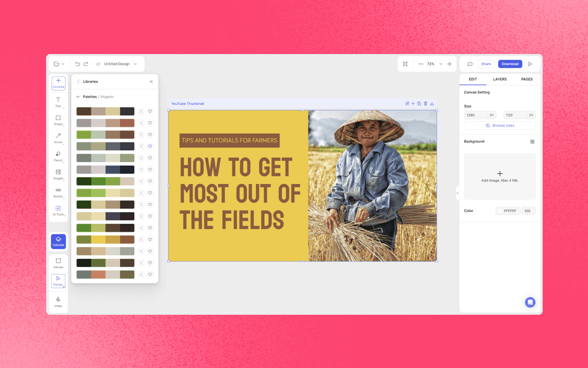This screenshot has height=368, width=588.
Task: Open the 72% zoom level dropdown
Action: 440,64
